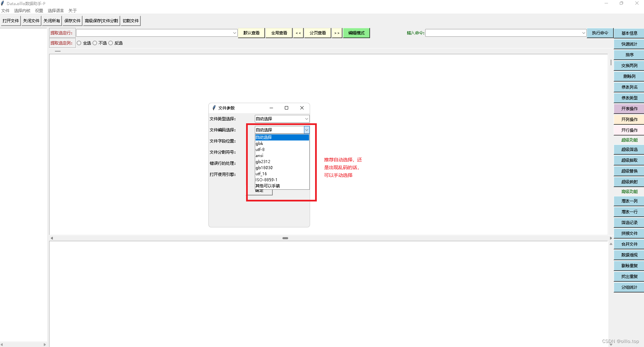Expand the 提取选定行 dropdown
The height and width of the screenshot is (347, 644).
click(x=234, y=33)
